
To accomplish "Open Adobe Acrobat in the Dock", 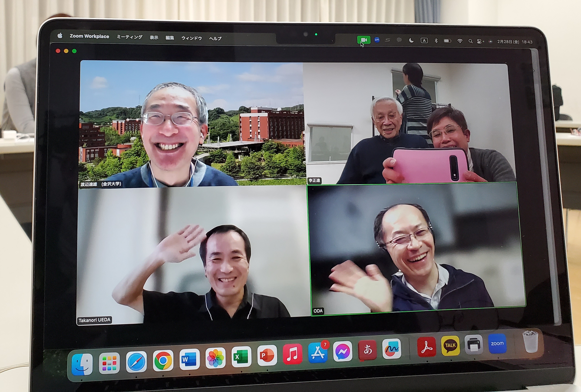I will click(x=426, y=347).
